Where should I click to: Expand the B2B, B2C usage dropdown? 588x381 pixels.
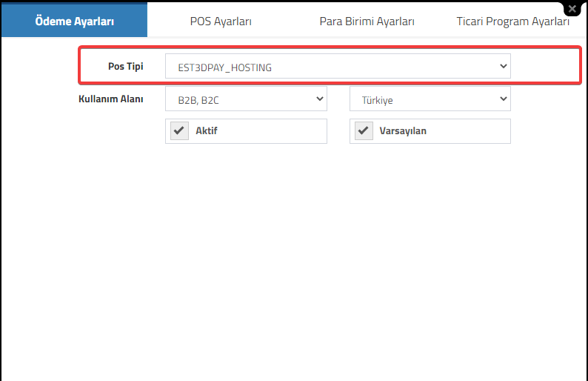(x=246, y=99)
